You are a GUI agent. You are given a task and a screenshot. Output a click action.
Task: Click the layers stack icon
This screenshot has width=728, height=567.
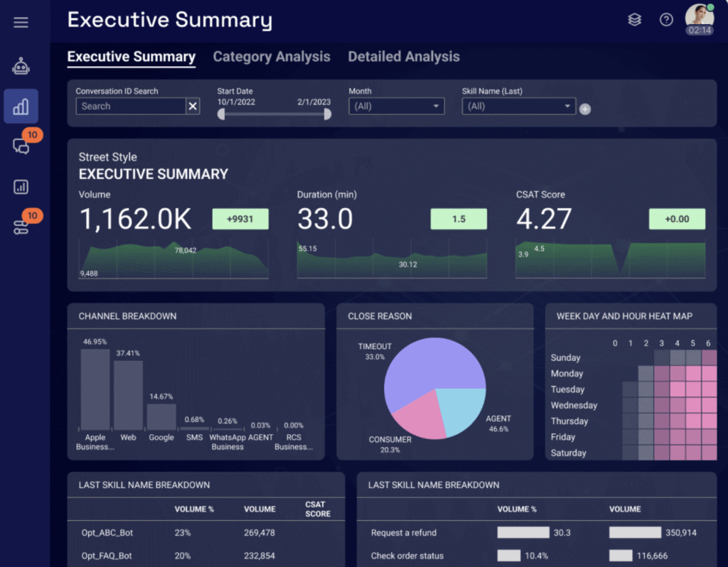click(634, 20)
